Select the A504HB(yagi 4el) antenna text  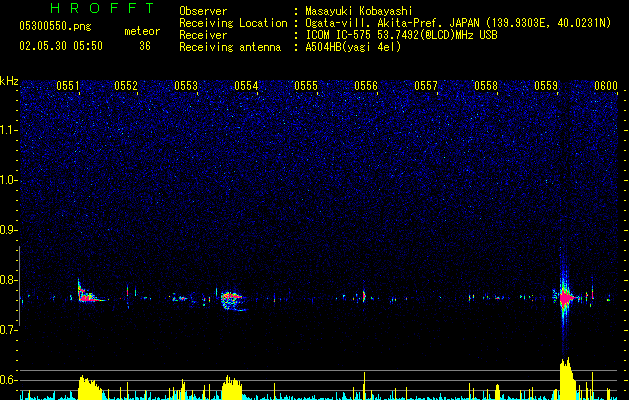(x=353, y=47)
